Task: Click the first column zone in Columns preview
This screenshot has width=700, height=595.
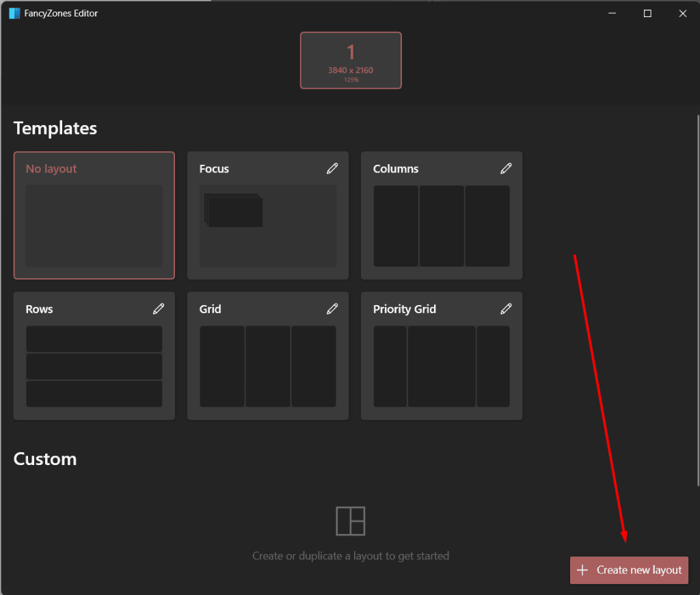Action: tap(396, 226)
